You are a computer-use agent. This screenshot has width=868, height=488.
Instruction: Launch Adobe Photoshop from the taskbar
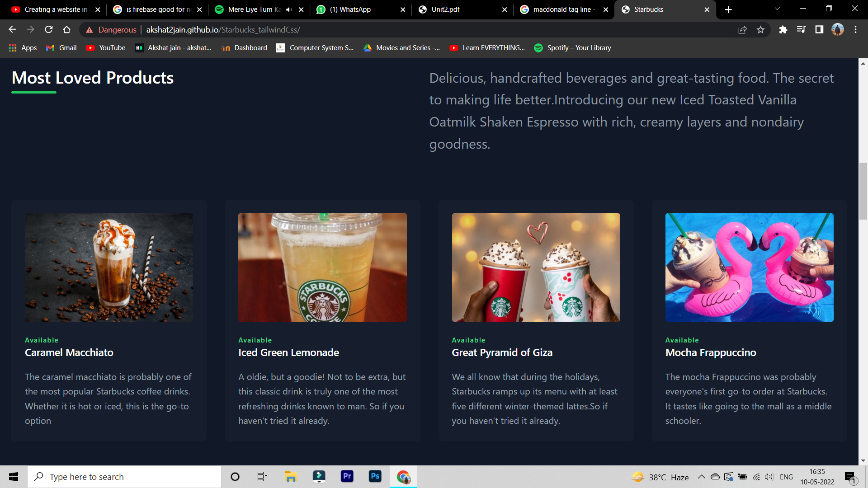[375, 476]
